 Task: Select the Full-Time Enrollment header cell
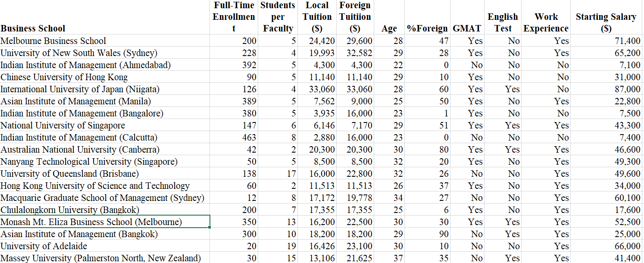(x=234, y=17)
